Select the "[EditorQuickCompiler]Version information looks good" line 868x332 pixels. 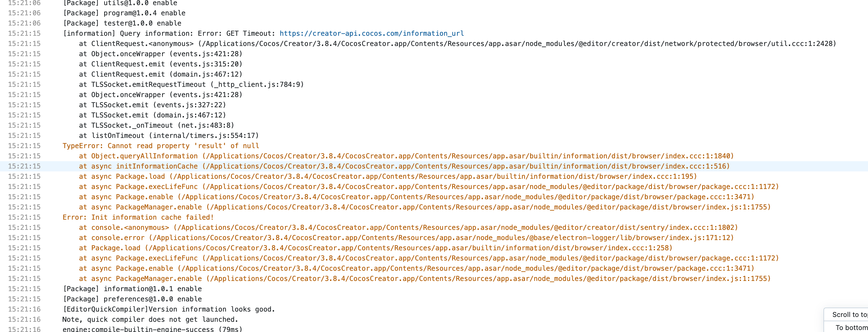point(169,309)
